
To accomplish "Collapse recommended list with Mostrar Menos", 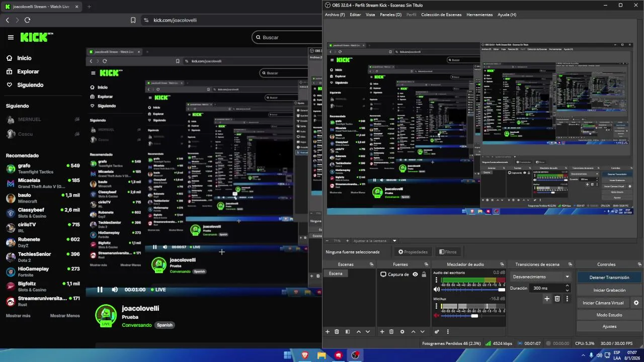I will pos(65,316).
